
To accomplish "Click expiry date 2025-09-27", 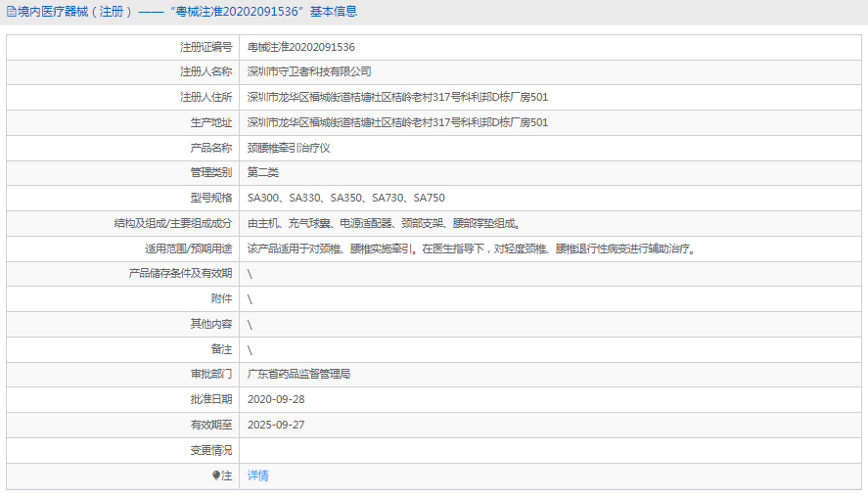I will point(276,425).
